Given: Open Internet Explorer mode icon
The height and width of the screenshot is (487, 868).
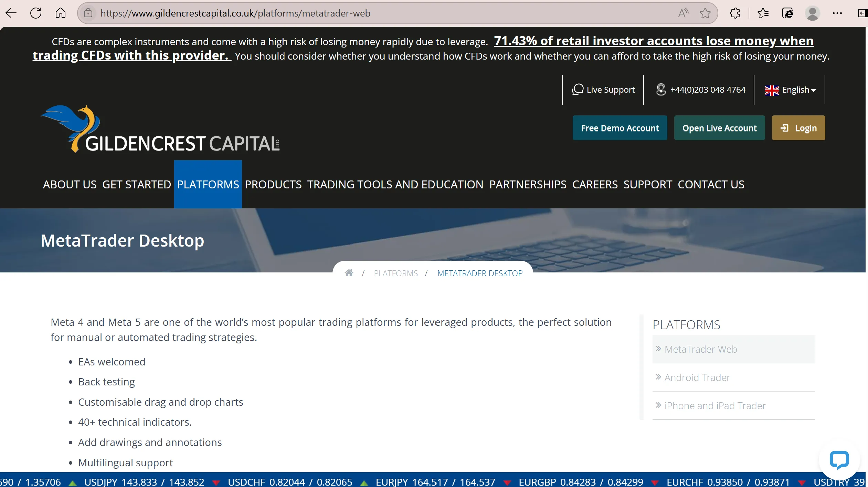Looking at the screenshot, I should click(787, 13).
